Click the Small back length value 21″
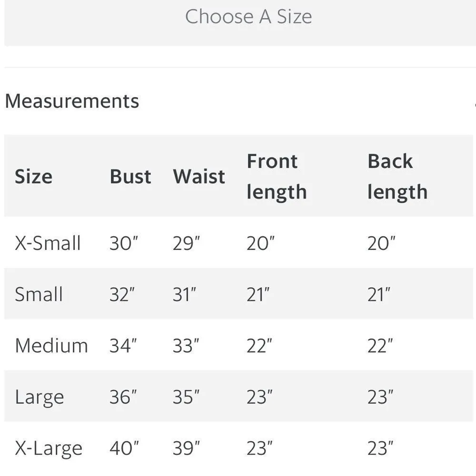Image resolution: width=476 pixels, height=476 pixels. coord(378,294)
